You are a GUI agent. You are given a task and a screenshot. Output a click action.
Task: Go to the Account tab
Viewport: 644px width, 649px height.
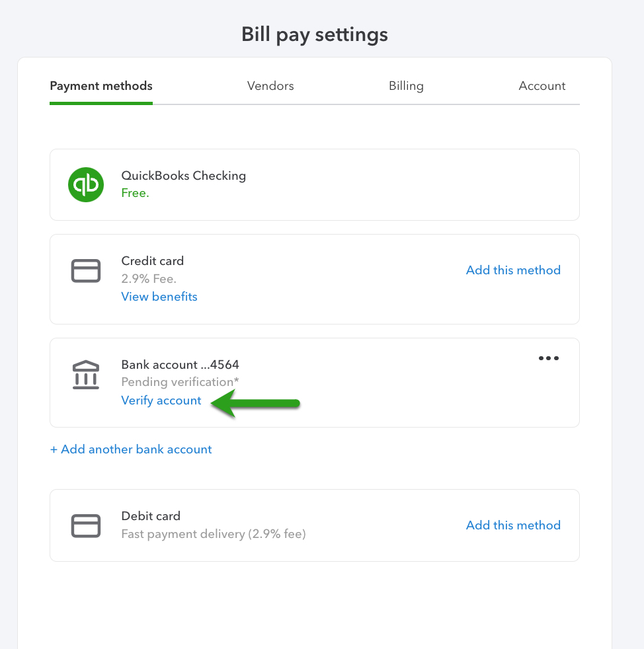pos(542,86)
